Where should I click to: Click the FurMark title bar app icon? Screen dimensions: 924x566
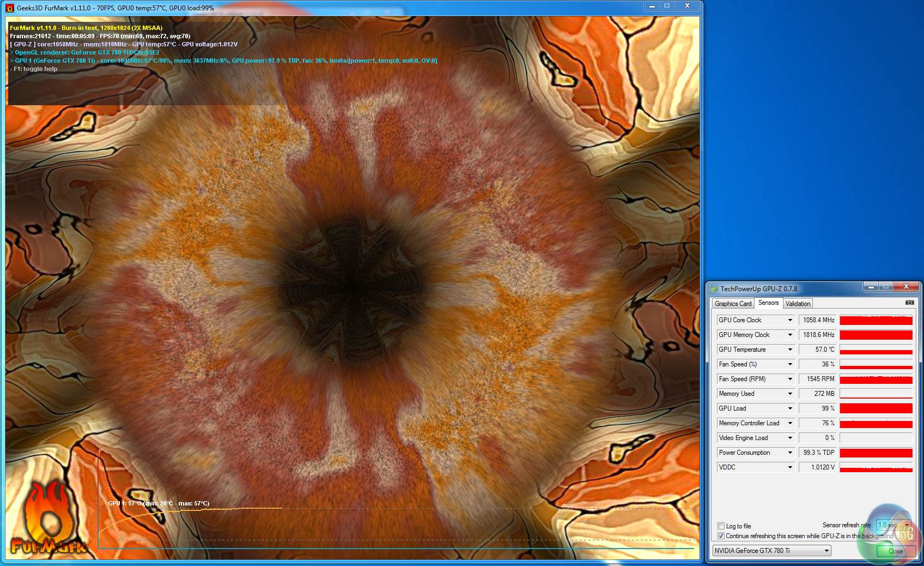[10, 8]
